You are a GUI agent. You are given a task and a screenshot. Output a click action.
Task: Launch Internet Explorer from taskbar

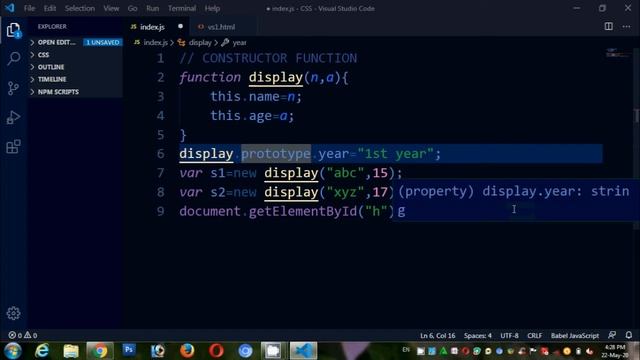[x=42, y=351]
